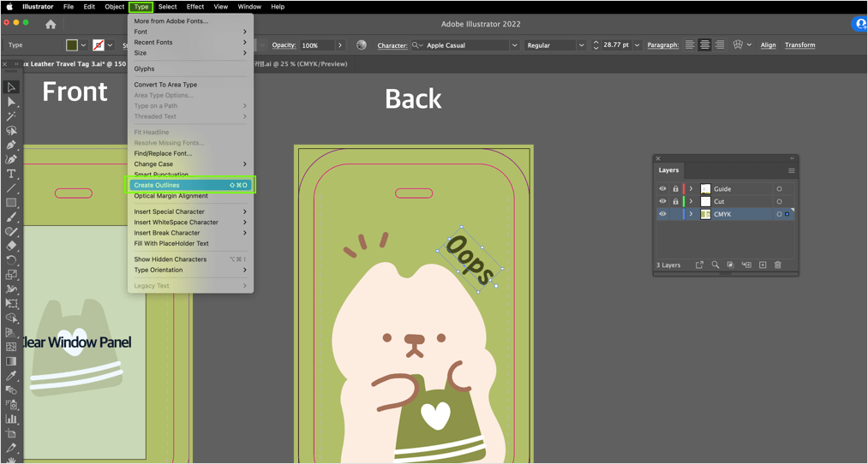Select the Gradient tool
This screenshot has height=464, width=868.
[x=11, y=361]
